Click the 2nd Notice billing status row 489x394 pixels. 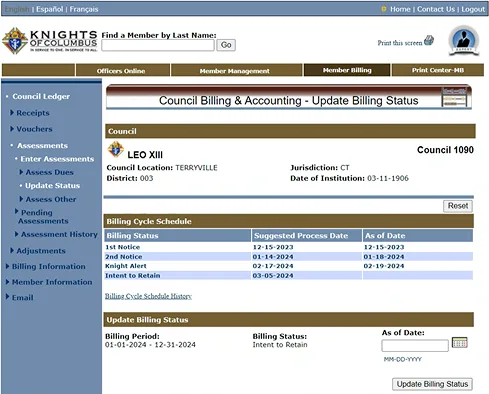click(289, 257)
